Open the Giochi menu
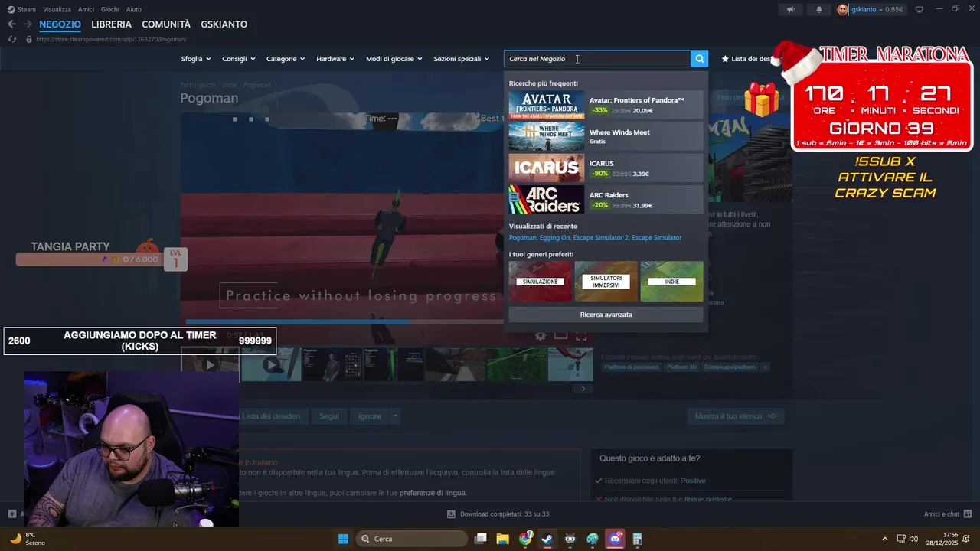Screen dimensions: 980x551 [110, 9]
